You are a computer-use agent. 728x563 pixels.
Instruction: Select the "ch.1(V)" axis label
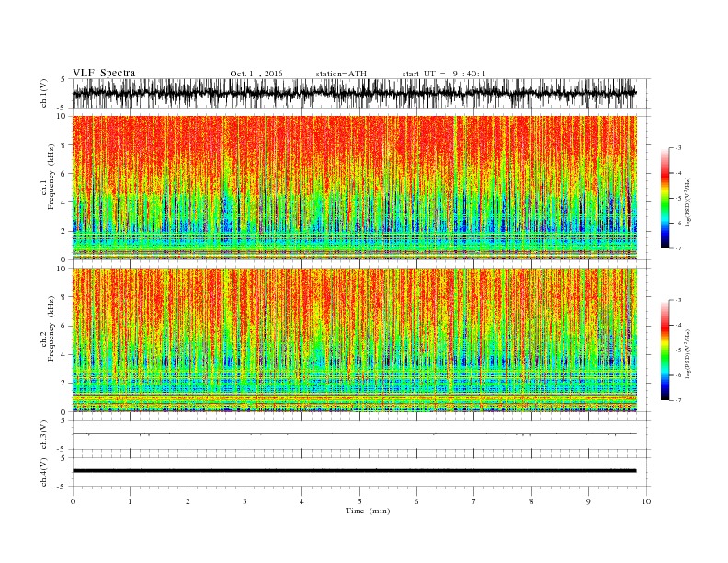[44, 93]
